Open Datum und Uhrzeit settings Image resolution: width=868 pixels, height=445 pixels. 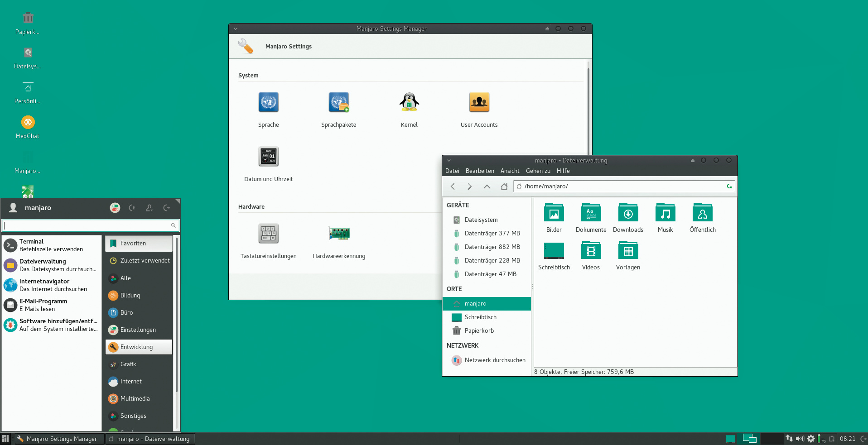(x=268, y=157)
